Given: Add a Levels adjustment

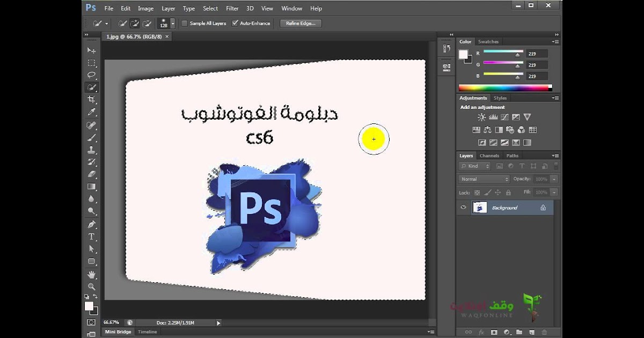Looking at the screenshot, I should (x=493, y=117).
